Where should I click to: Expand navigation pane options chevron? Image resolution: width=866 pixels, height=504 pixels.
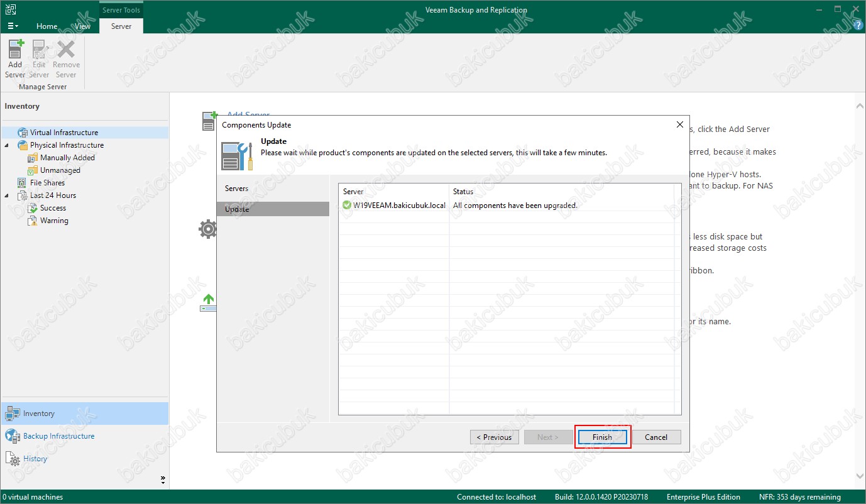tap(163, 479)
